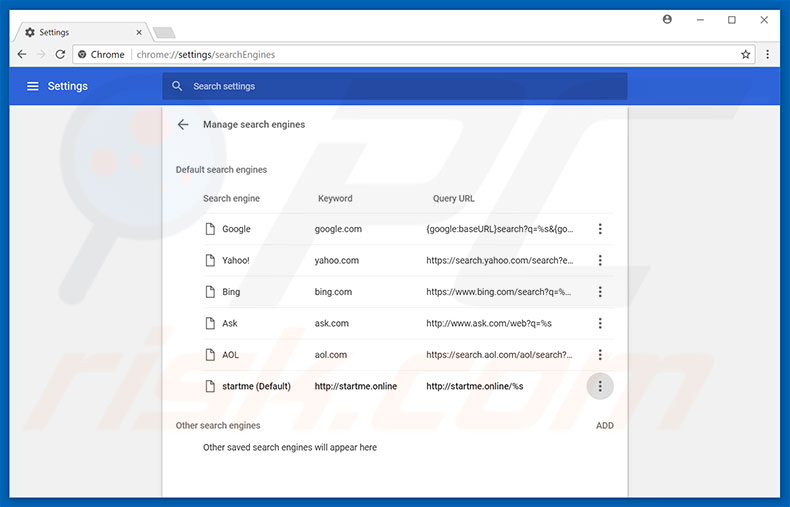Click the google.com keyword
Screen dimensions: 790x507
(338, 229)
